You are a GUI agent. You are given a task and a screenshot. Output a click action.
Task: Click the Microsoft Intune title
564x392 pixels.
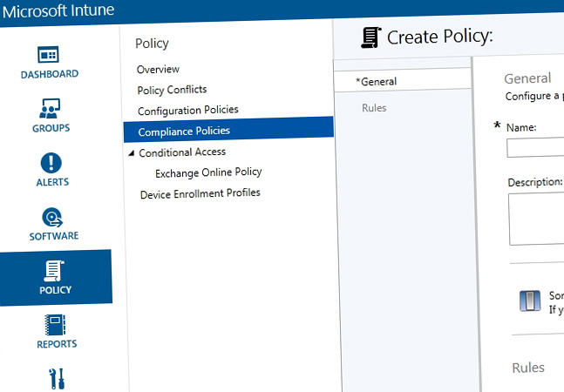pos(58,10)
